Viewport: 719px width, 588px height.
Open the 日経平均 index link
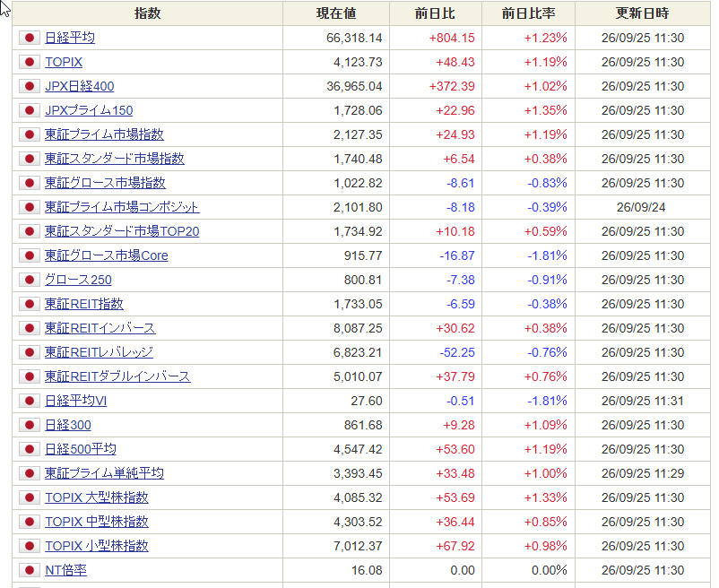click(x=70, y=38)
